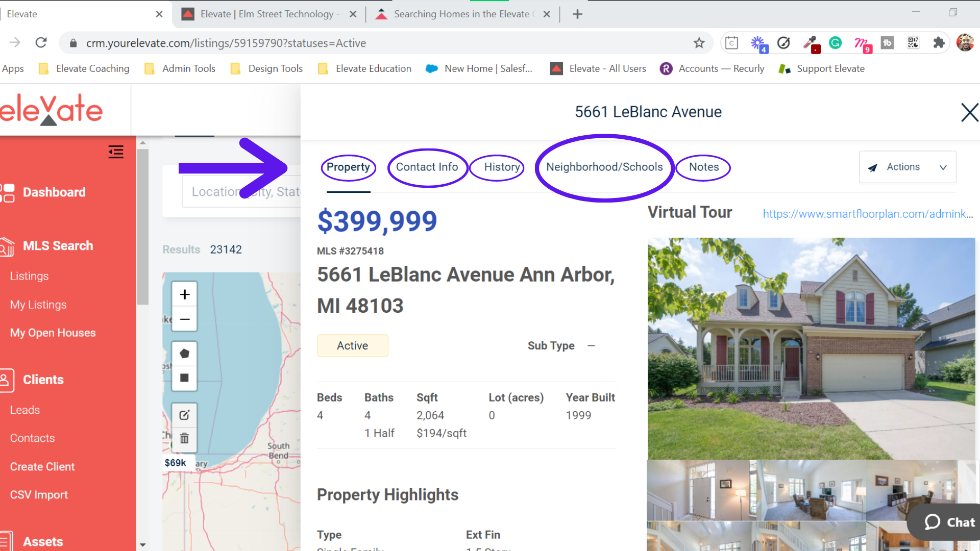Click the map zoom in plus button
The width and height of the screenshot is (980, 551).
pos(185,294)
